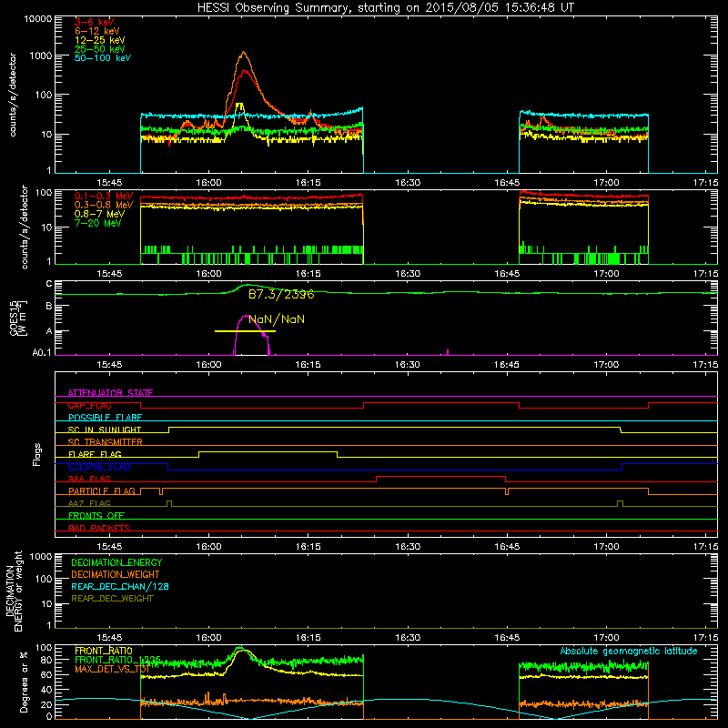Select the B tick on the GOES axis
The height and width of the screenshot is (728, 728).
(49, 306)
